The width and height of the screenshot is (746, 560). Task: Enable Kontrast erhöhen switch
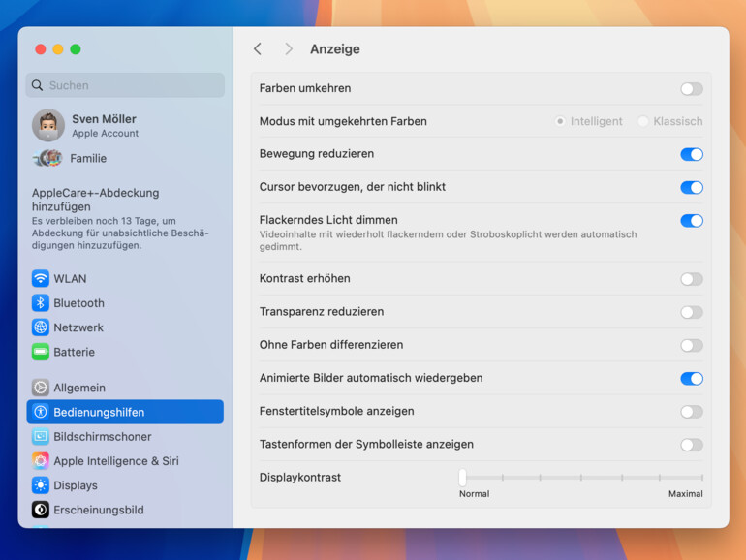(x=692, y=279)
